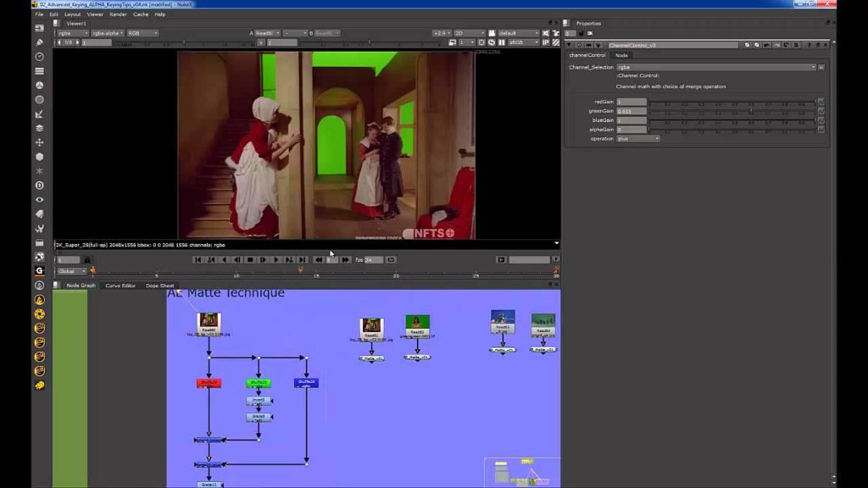Adjust the greenGain slider
The width and height of the screenshot is (868, 488).
tap(732, 111)
